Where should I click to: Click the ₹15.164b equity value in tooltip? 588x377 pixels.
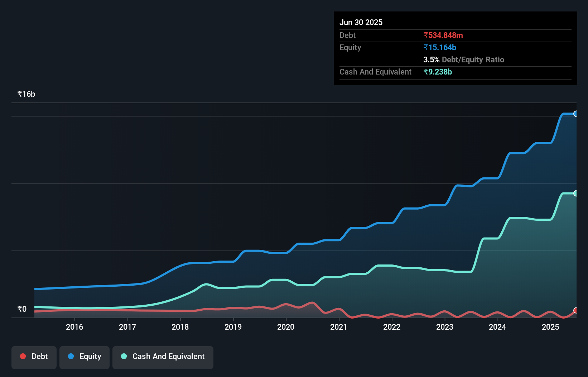(x=440, y=48)
